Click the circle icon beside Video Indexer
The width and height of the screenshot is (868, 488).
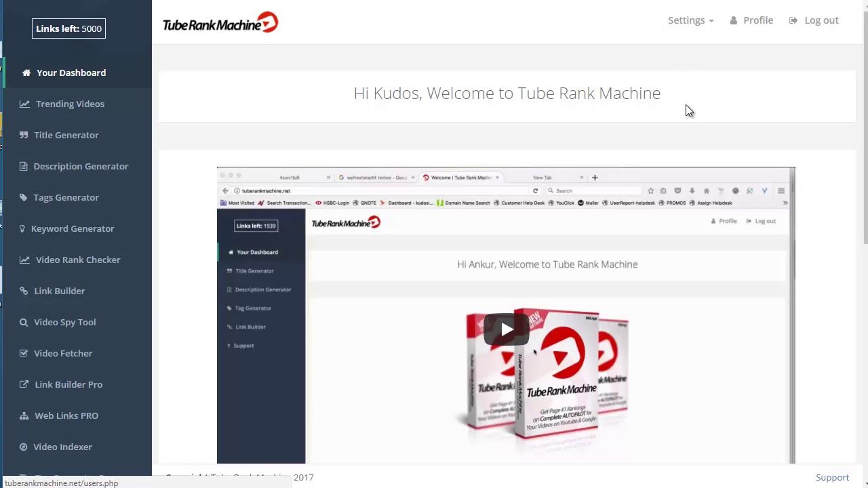24,447
